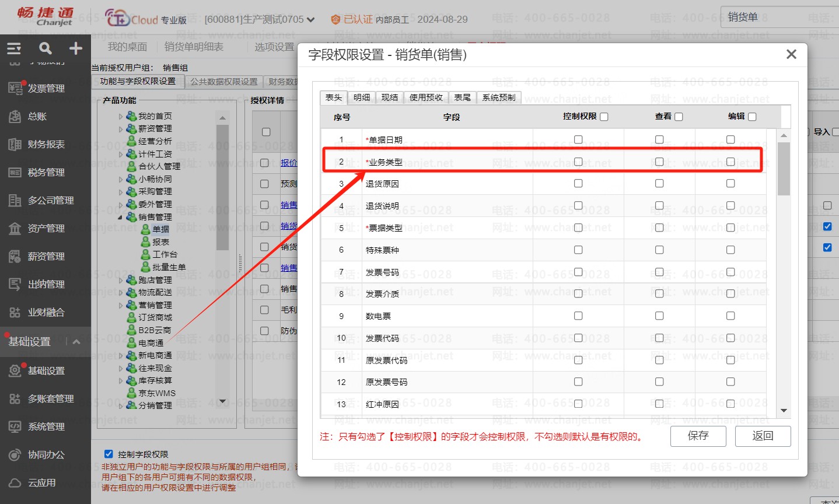Check 查看 for 退货原因 row
This screenshot has width=839, height=504.
[659, 183]
